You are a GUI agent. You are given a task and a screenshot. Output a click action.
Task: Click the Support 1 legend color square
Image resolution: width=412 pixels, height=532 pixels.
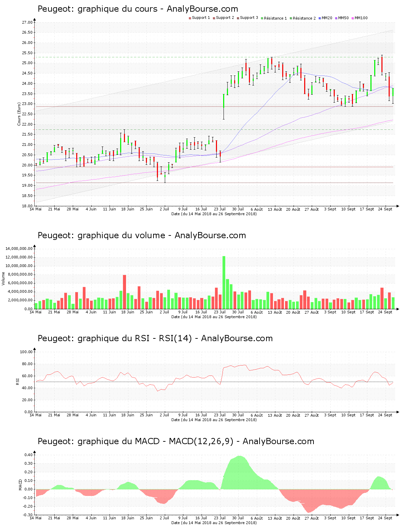pyautogui.click(x=190, y=18)
